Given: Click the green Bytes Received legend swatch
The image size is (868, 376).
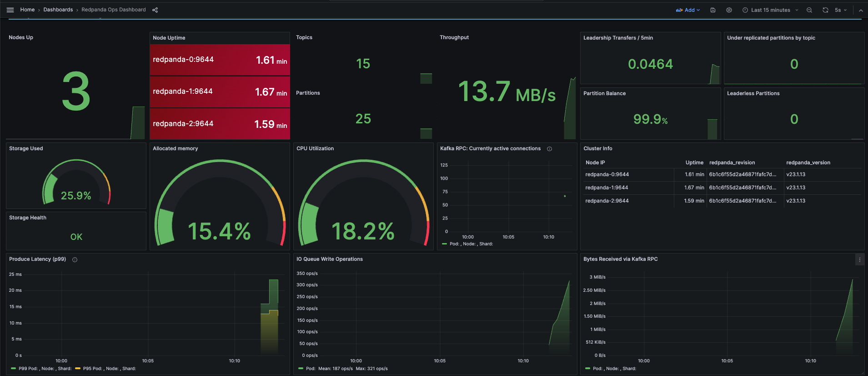Looking at the screenshot, I should tap(588, 369).
